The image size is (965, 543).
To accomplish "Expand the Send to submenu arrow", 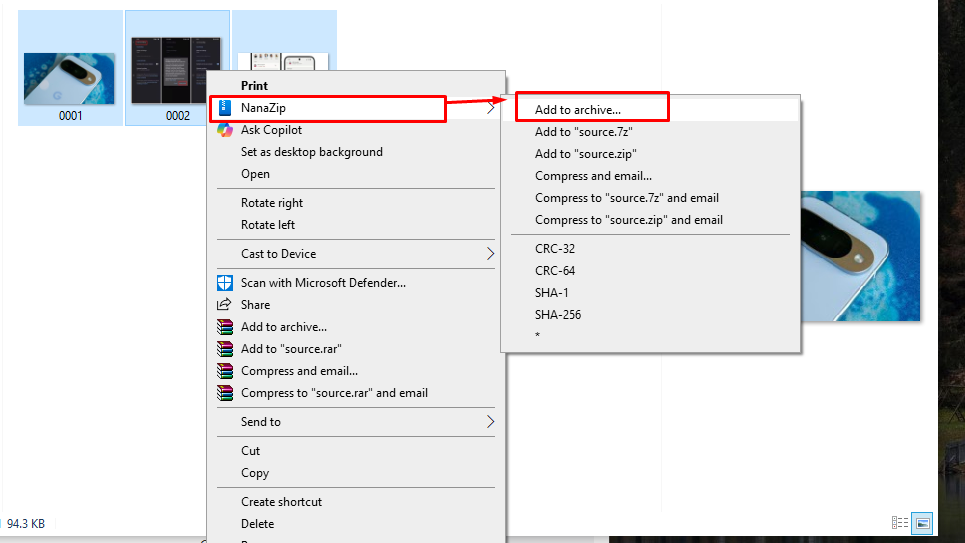I will pyautogui.click(x=490, y=422).
